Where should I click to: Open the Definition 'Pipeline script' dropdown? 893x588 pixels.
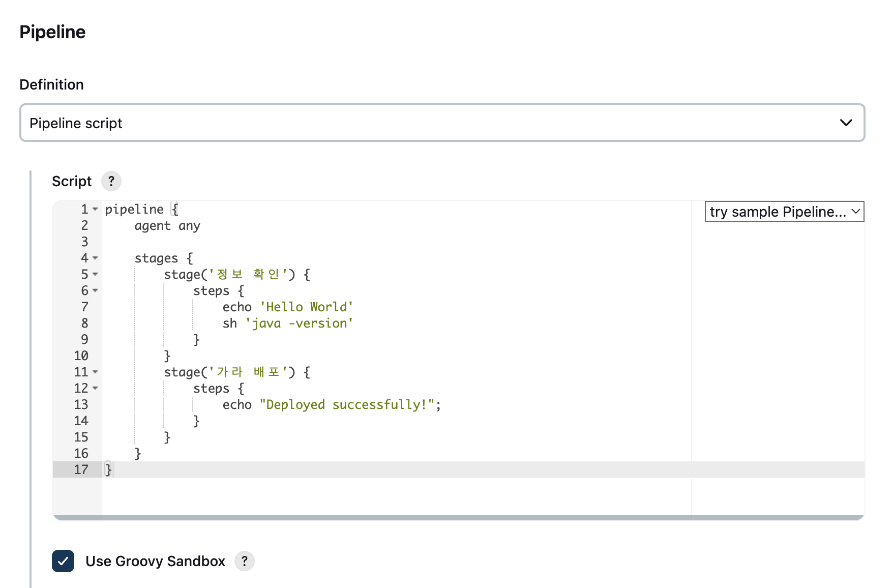pos(442,123)
